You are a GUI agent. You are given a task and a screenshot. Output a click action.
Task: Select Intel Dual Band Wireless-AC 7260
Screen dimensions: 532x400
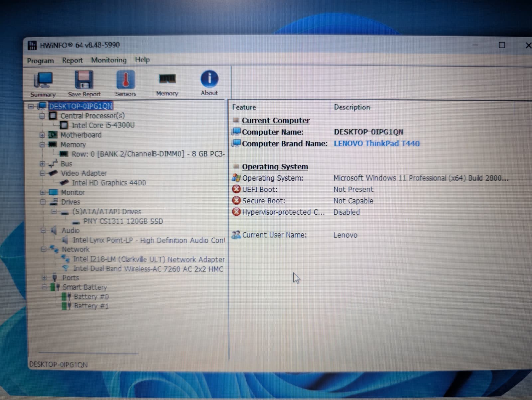point(148,269)
